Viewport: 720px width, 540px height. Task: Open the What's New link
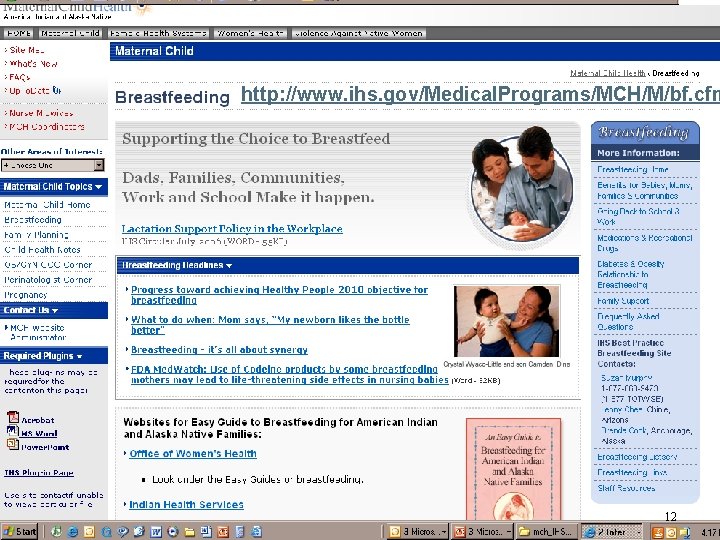click(x=33, y=64)
